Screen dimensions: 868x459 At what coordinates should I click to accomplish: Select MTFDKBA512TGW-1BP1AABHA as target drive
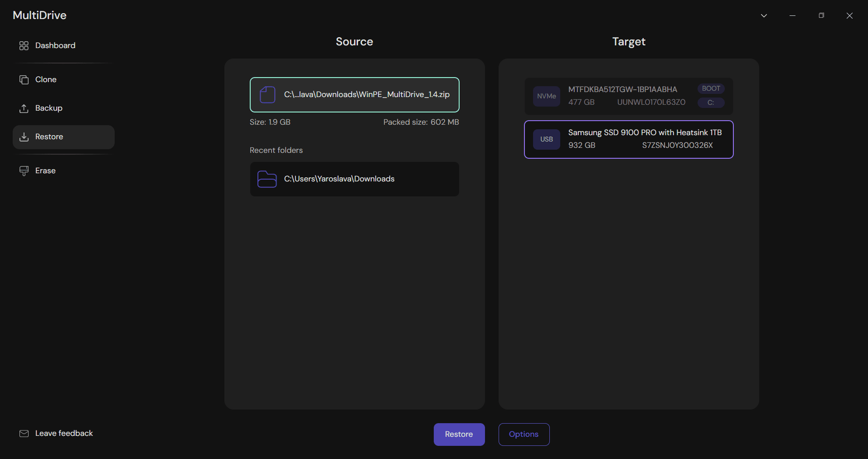(629, 96)
